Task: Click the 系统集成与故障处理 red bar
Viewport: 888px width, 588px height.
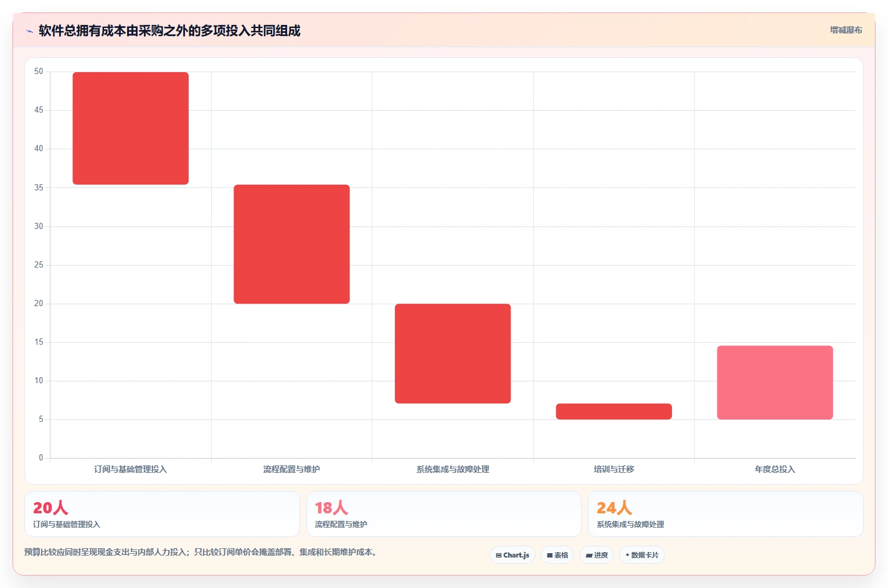Action: coord(453,353)
